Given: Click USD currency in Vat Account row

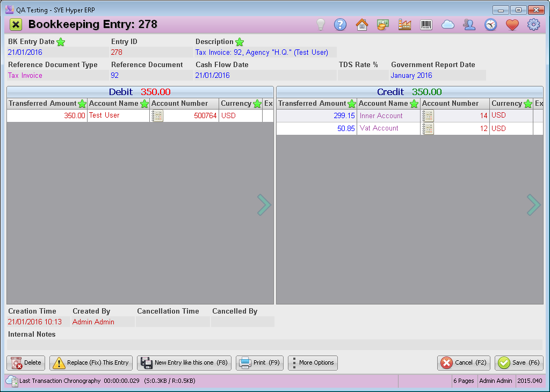Looking at the screenshot, I should pyautogui.click(x=511, y=129).
